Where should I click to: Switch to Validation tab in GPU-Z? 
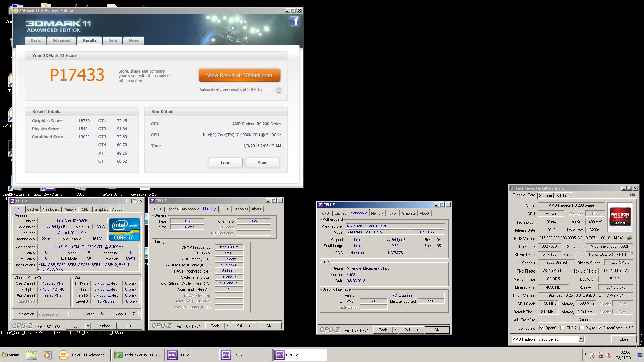[x=563, y=196]
